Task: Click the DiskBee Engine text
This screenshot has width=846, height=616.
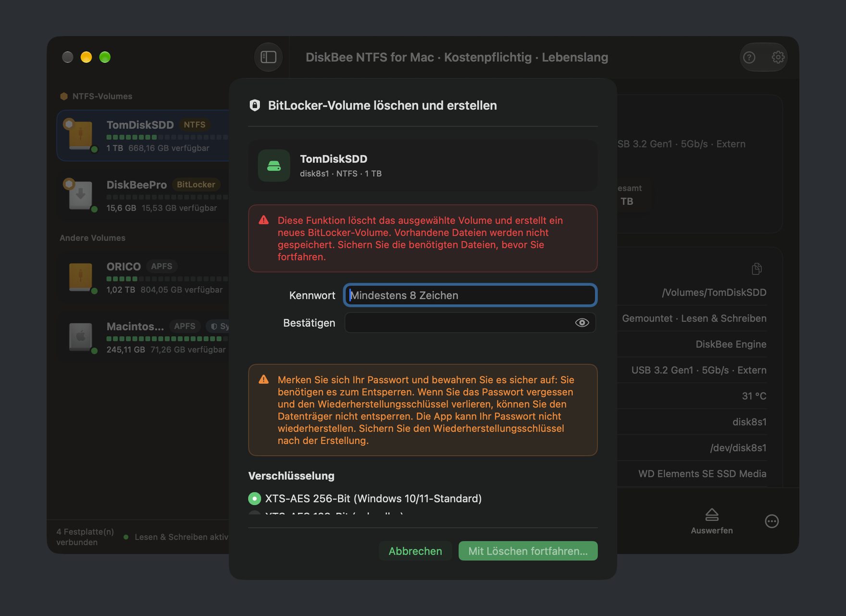Action: click(x=731, y=344)
